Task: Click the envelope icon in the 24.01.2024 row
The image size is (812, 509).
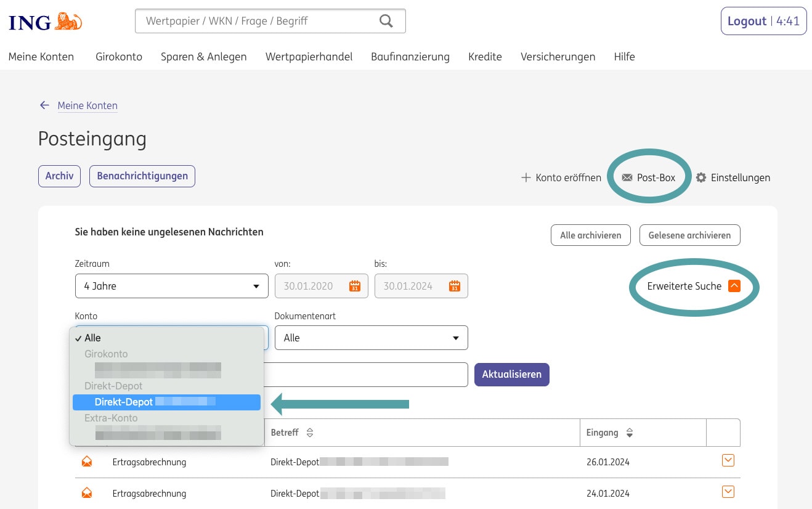Action: point(87,493)
